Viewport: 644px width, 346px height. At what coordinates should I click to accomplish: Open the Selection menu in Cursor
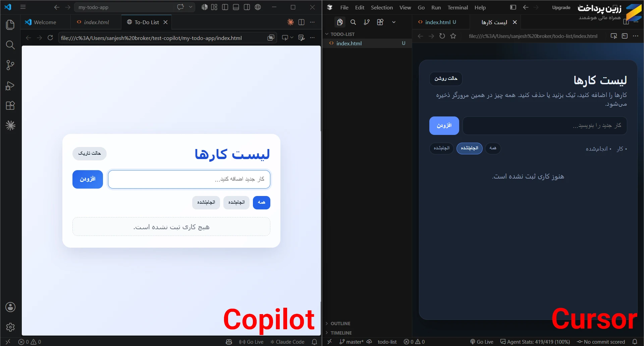pos(382,7)
